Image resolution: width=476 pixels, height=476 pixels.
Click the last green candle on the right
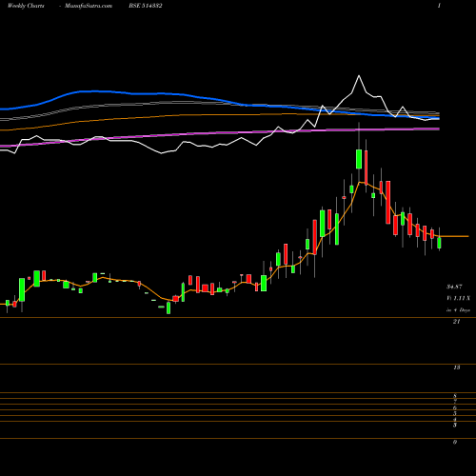pos(439,243)
